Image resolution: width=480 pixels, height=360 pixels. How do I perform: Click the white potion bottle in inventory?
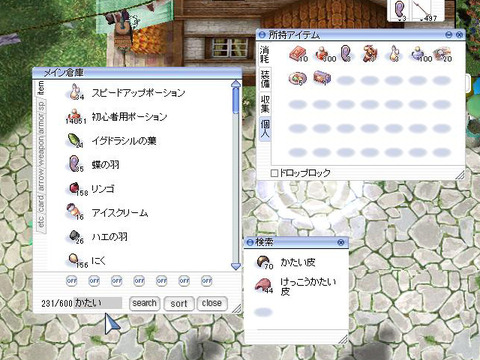[x=394, y=54]
